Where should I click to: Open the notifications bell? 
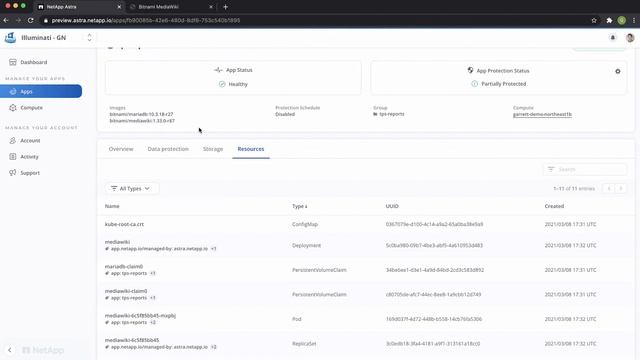pyautogui.click(x=613, y=38)
